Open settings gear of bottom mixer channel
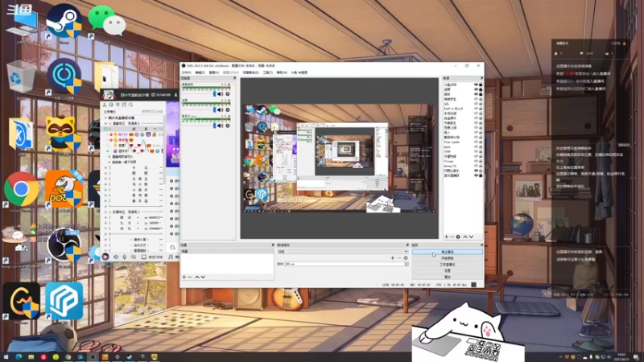 pos(228,125)
